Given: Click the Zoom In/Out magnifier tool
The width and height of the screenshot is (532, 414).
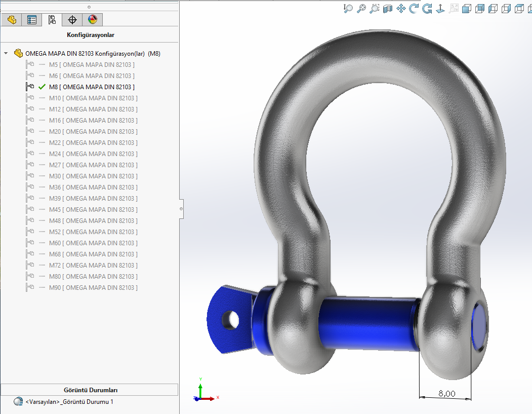Looking at the screenshot, I should 348,9.
